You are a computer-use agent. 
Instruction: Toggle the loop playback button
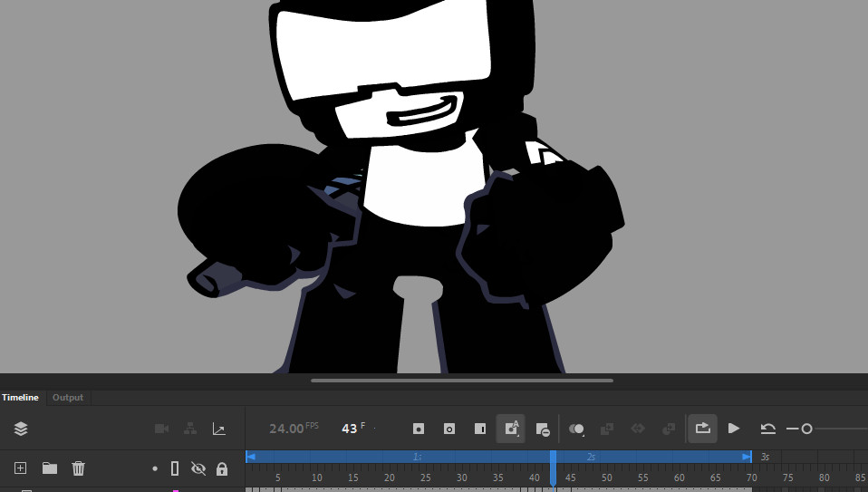(x=702, y=429)
